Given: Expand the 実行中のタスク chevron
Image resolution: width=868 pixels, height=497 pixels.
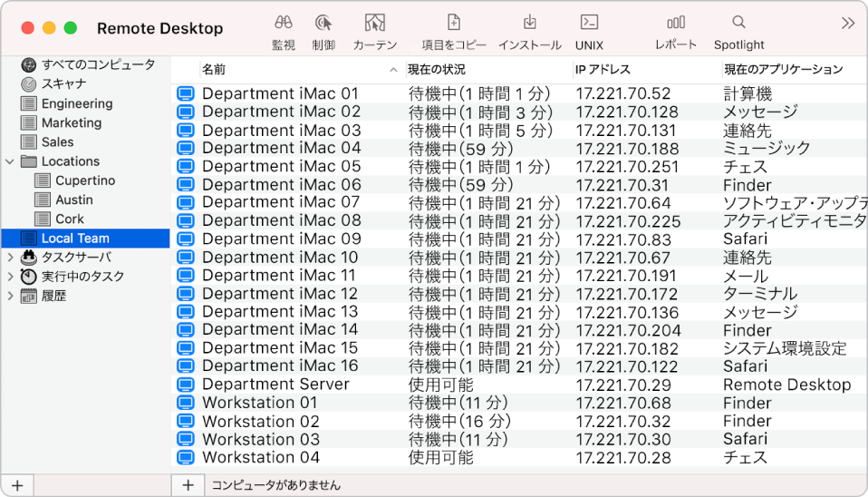Looking at the screenshot, I should coord(10,277).
